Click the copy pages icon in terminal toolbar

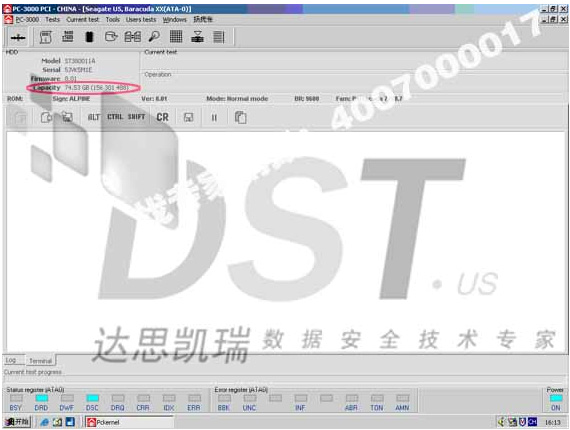(240, 117)
